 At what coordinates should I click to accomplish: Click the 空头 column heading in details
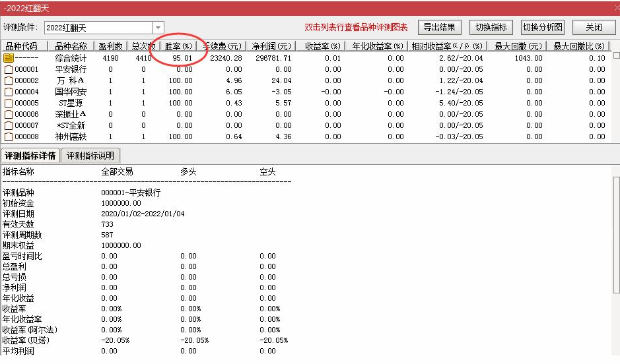[267, 171]
